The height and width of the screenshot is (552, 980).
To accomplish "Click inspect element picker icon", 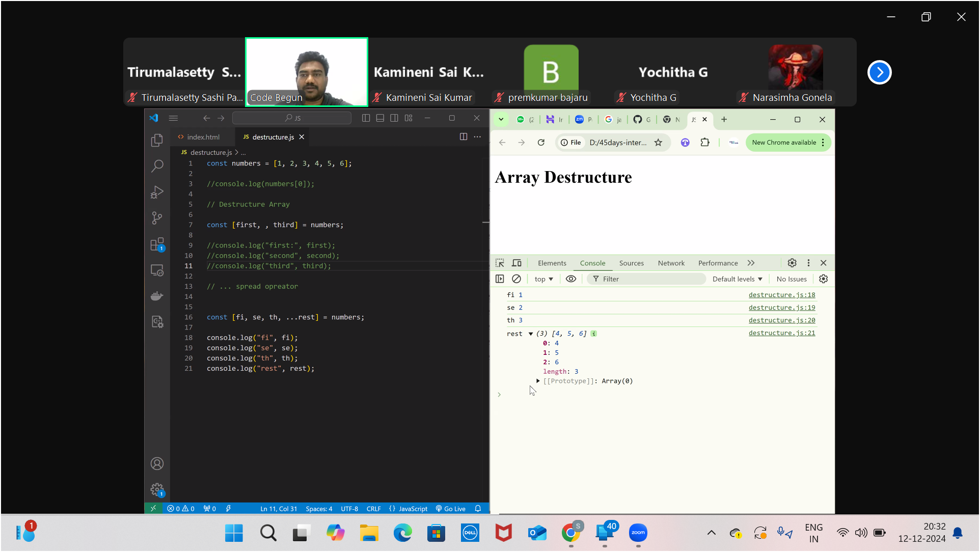I will pyautogui.click(x=500, y=263).
